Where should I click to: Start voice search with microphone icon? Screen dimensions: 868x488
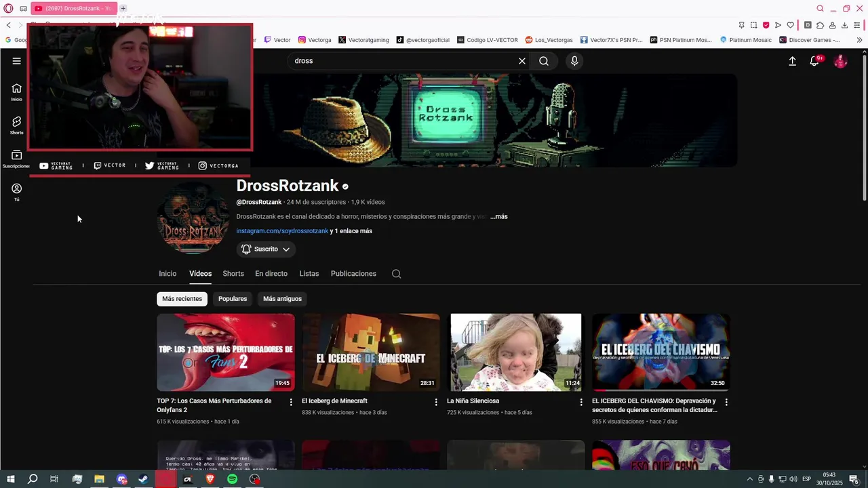pos(574,61)
